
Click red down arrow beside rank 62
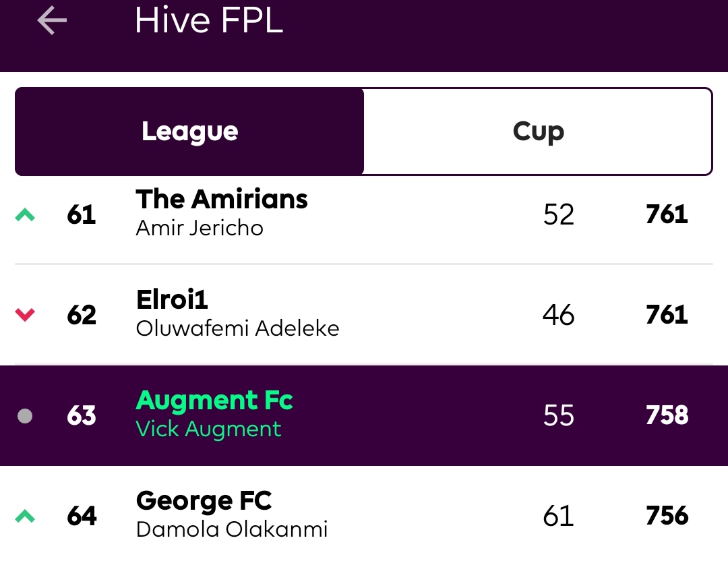click(25, 315)
